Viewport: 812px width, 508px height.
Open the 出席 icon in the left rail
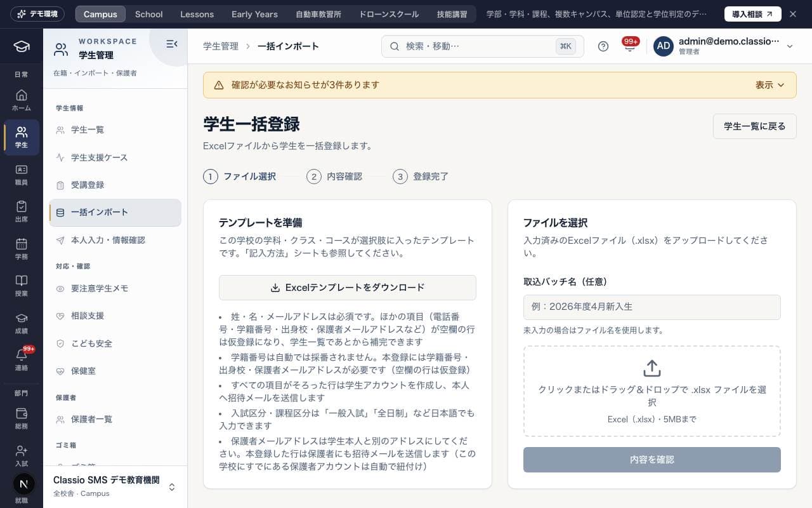tap(22, 211)
